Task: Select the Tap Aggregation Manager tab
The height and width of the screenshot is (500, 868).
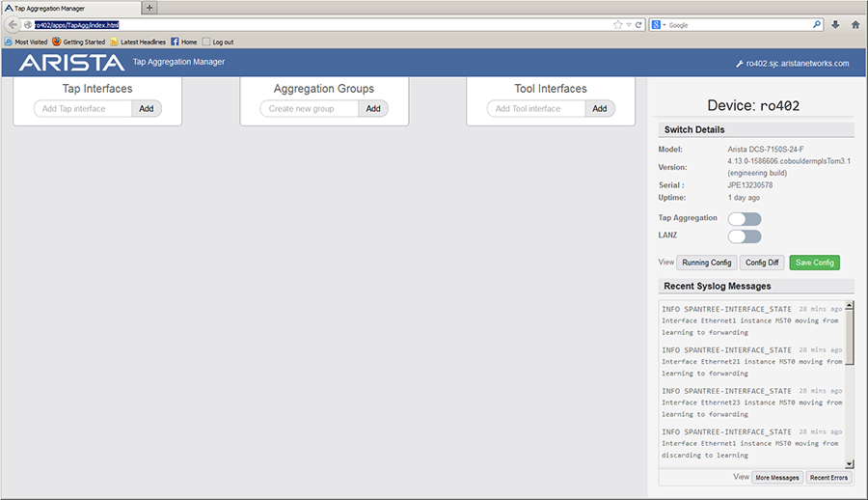Action: click(70, 9)
